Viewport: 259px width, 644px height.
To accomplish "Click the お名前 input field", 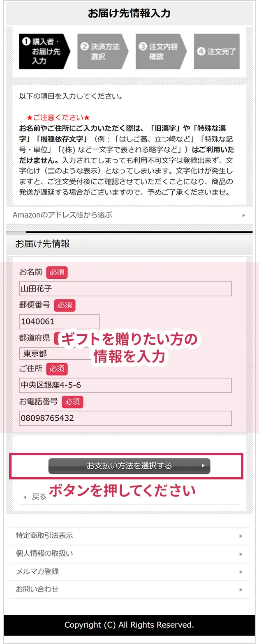I will [125, 289].
